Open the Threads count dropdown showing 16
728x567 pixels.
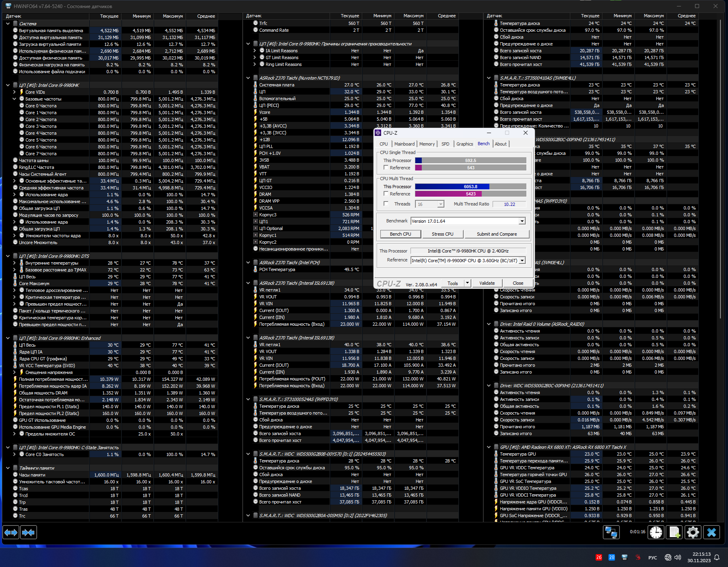441,204
